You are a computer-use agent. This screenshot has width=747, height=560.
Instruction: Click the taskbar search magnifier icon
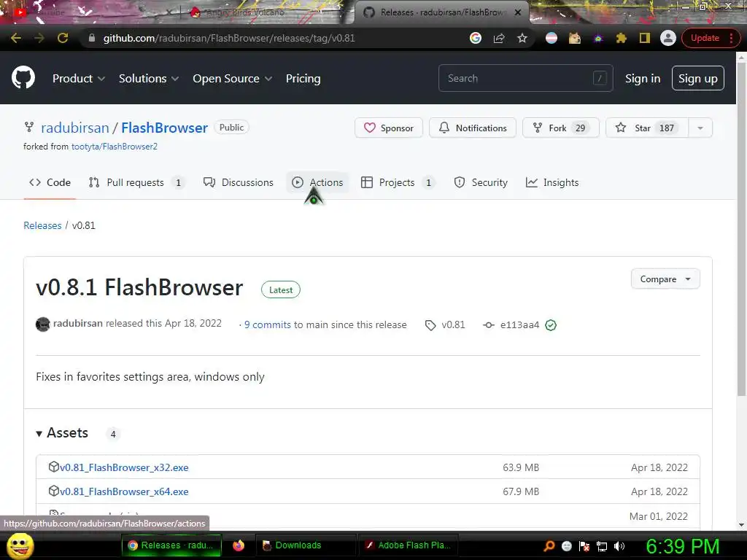[x=549, y=546]
